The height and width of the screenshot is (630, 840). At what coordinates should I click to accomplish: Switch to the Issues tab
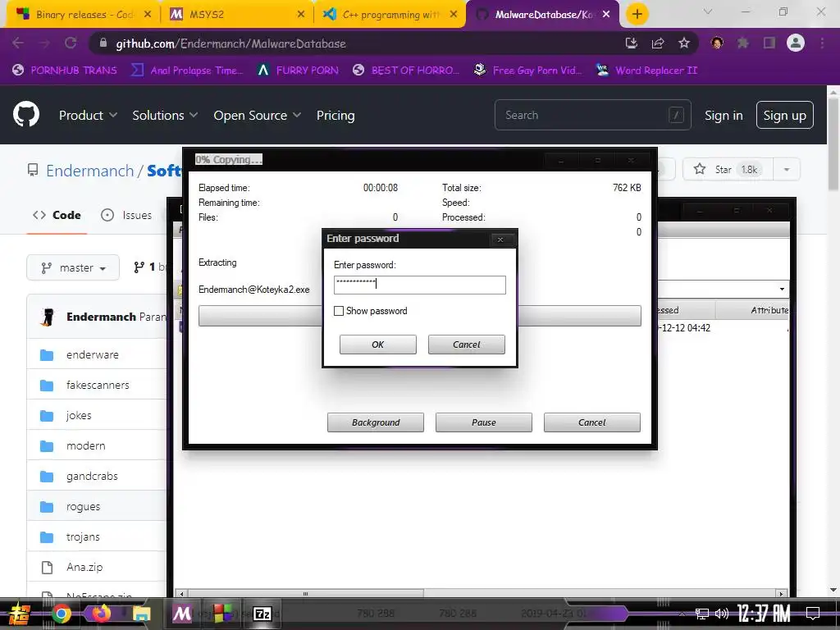coord(126,215)
